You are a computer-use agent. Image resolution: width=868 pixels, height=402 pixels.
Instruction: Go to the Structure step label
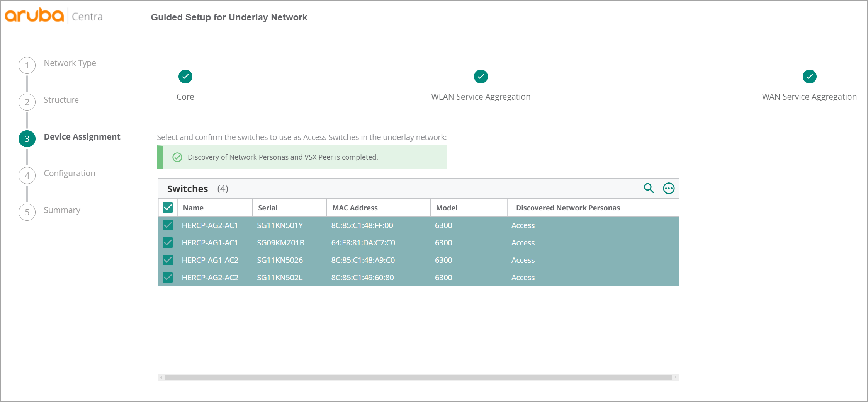click(x=61, y=100)
